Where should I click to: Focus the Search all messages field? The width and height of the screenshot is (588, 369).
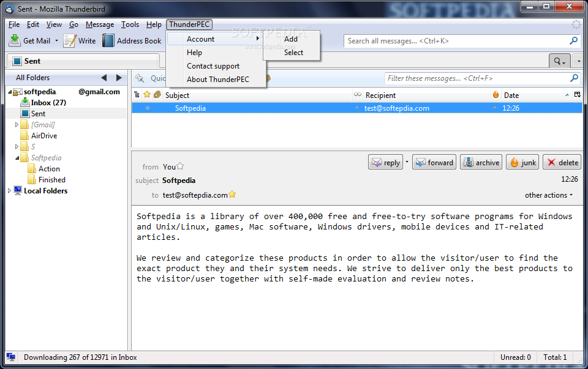pos(456,41)
